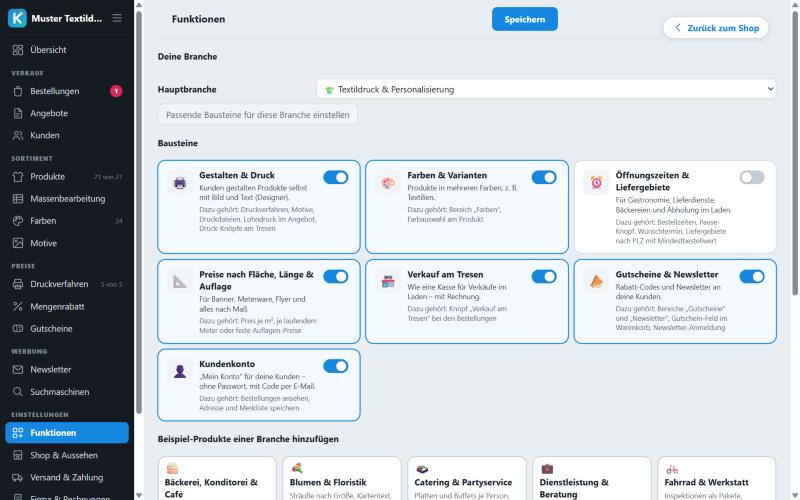Click the printer icon on Gestalten & Druck card

click(180, 183)
